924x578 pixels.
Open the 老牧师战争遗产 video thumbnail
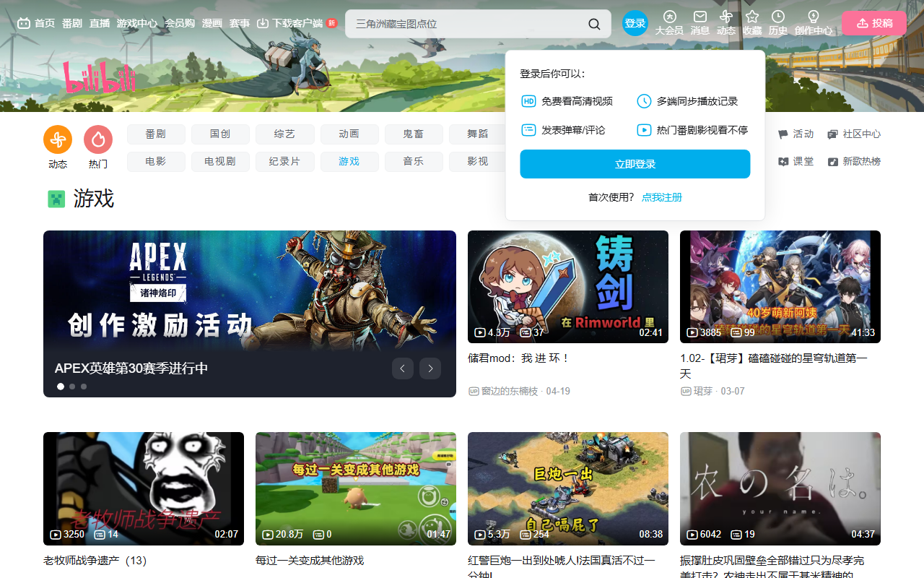tap(144, 488)
